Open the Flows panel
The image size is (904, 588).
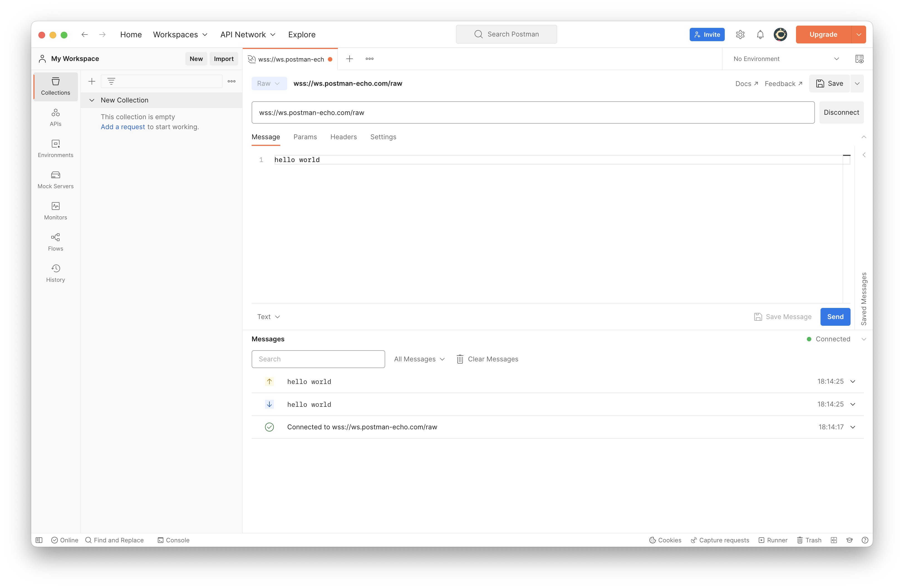pyautogui.click(x=55, y=242)
